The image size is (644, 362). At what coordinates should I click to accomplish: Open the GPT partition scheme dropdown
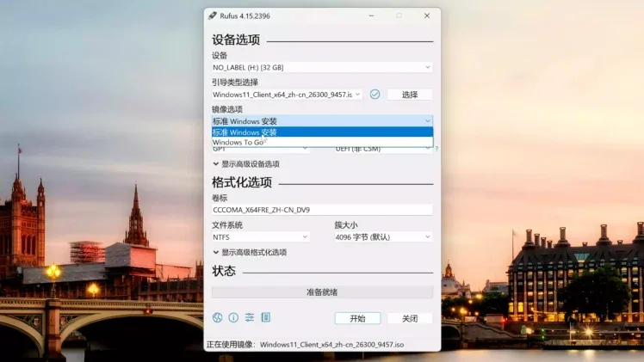tap(260, 150)
